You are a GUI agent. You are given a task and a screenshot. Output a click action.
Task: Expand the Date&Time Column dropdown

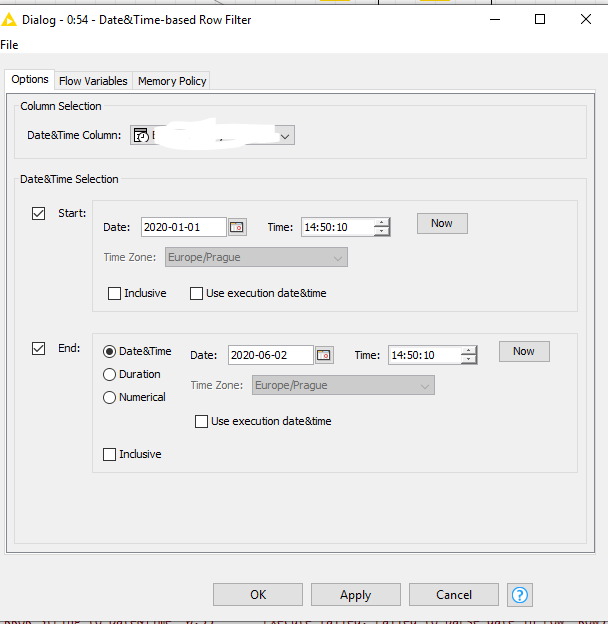285,135
